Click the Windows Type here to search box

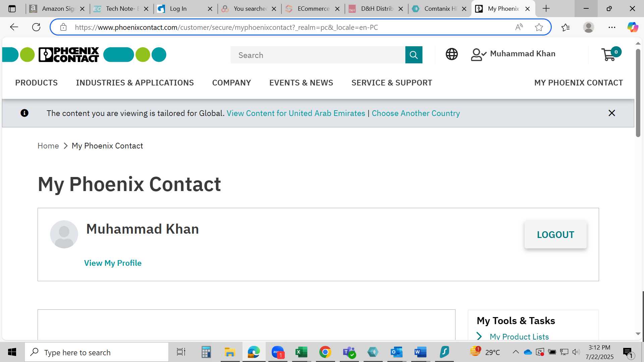(97, 352)
